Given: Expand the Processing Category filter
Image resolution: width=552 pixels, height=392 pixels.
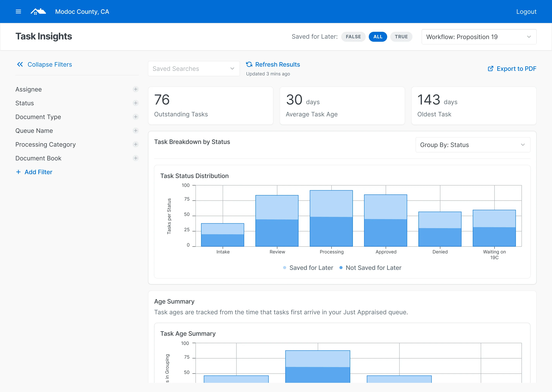Looking at the screenshot, I should pos(136,144).
